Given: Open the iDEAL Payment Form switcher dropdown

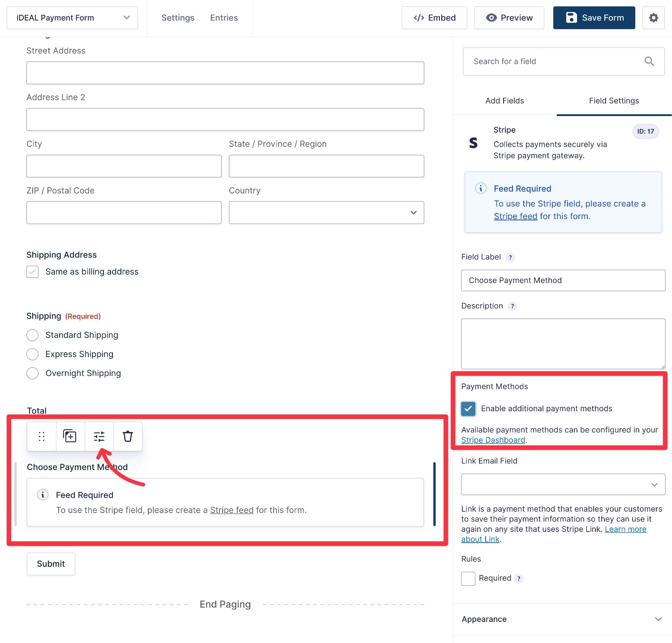Looking at the screenshot, I should tap(72, 18).
